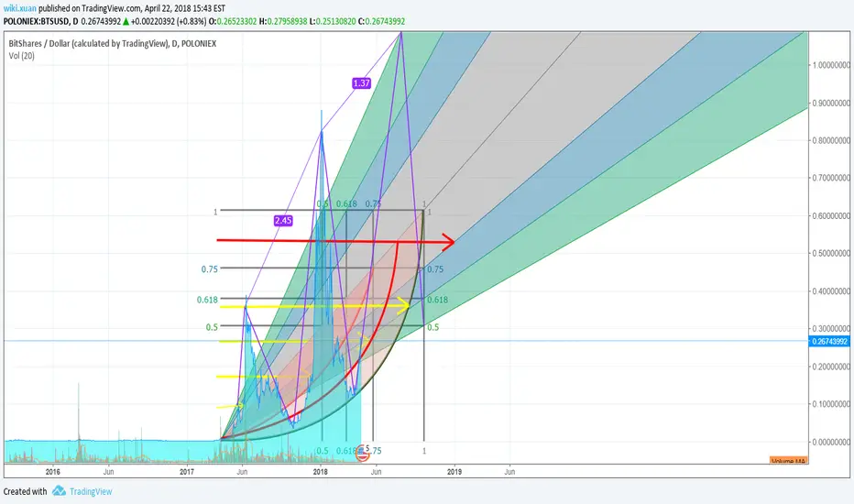
Task: Click the right-side 0.75 Fibonacci level label
Action: (x=435, y=269)
